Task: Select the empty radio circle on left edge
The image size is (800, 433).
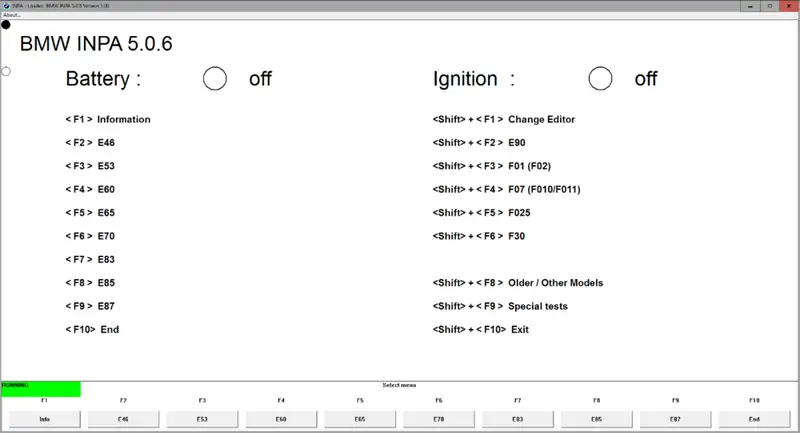Action: (x=6, y=71)
